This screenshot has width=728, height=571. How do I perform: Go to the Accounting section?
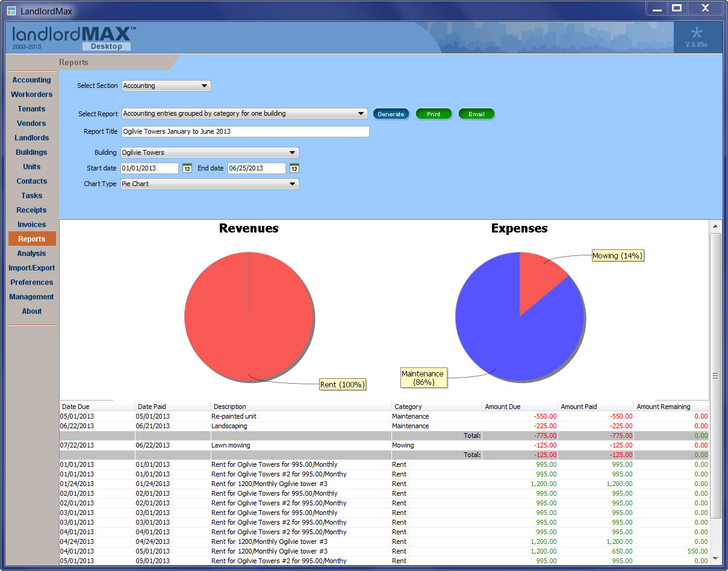pos(32,80)
